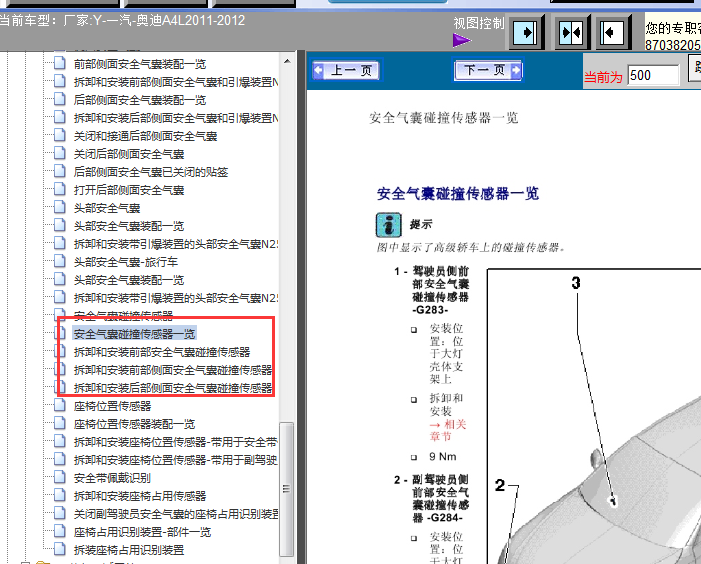Go to previous page with 上一页 button

coord(346,70)
